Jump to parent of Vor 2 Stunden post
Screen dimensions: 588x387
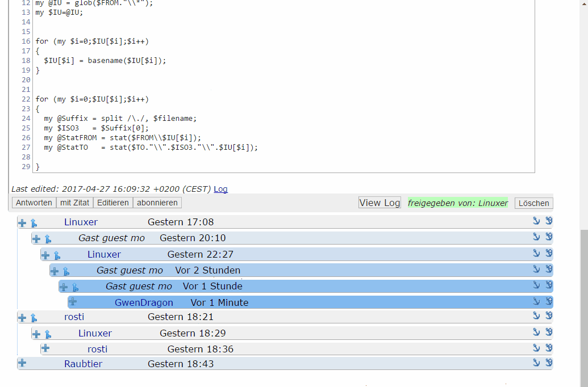coord(66,271)
